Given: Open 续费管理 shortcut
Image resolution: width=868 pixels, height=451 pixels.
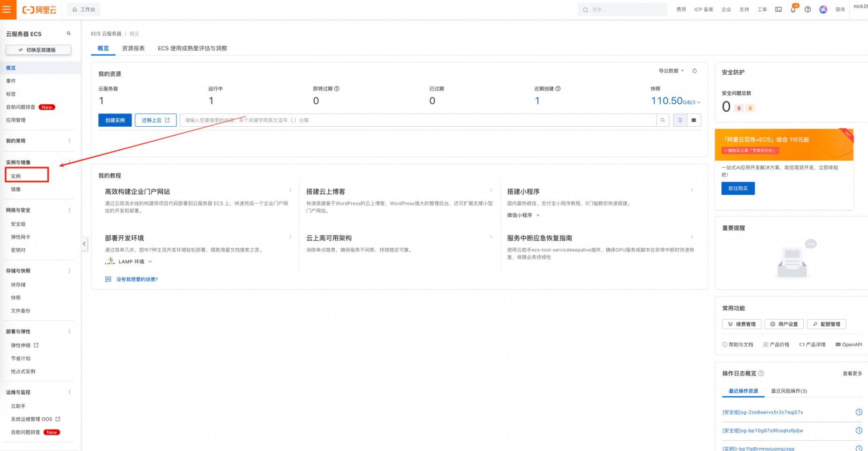Looking at the screenshot, I should click(x=742, y=324).
